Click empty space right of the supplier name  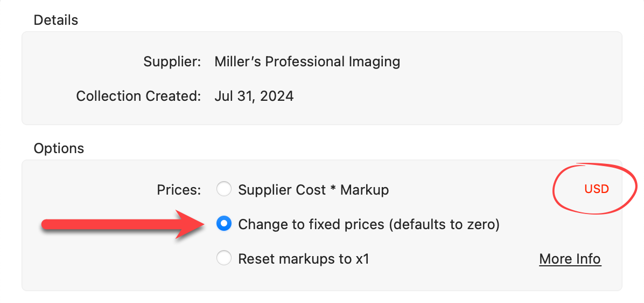[512, 61]
